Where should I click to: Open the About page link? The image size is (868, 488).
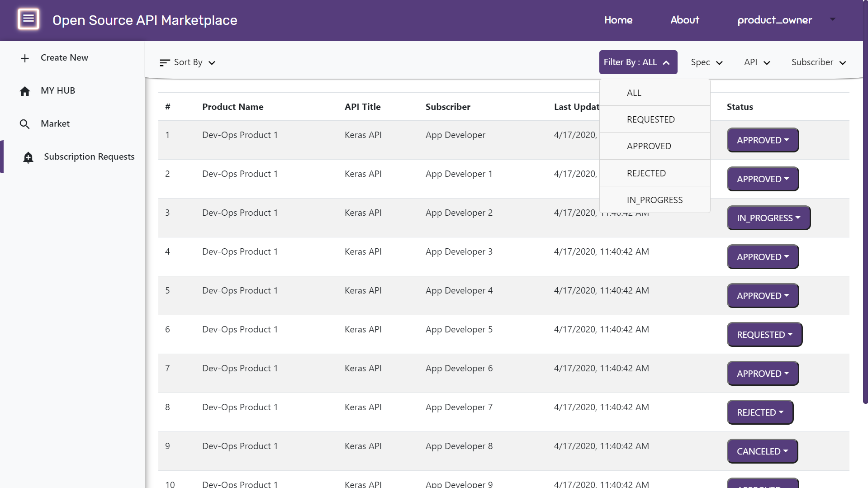pyautogui.click(x=684, y=20)
